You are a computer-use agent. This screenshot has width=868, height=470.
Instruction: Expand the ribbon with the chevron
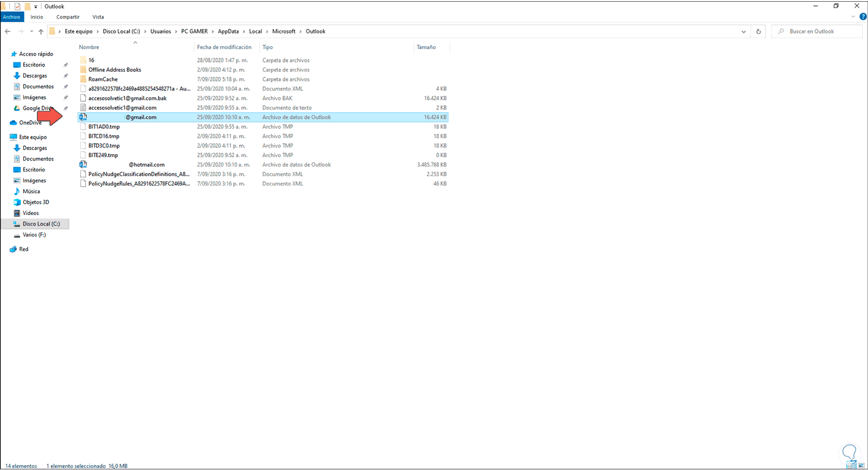point(853,17)
